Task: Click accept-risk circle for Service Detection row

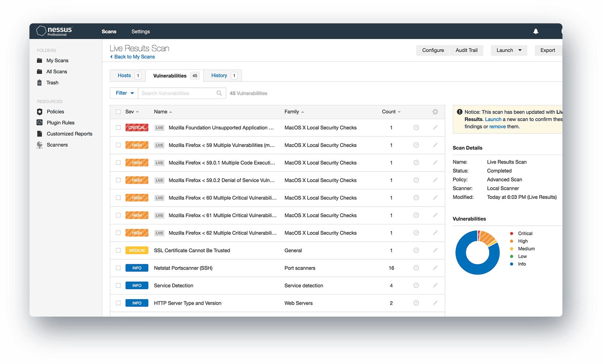Action: pyautogui.click(x=416, y=285)
